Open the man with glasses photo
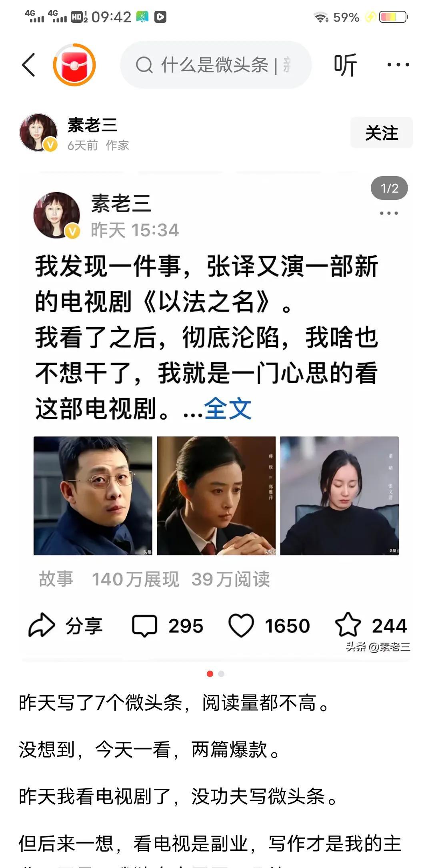The image size is (432, 868). pos(93,496)
